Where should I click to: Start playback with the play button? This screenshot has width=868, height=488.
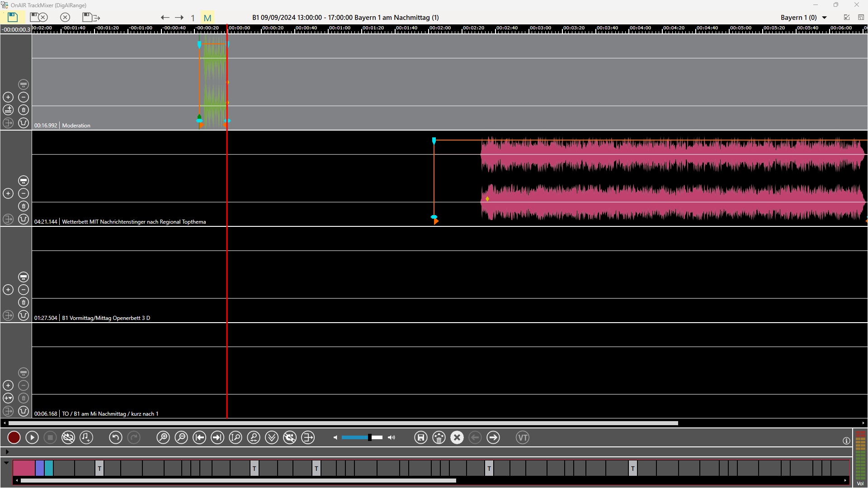(32, 437)
